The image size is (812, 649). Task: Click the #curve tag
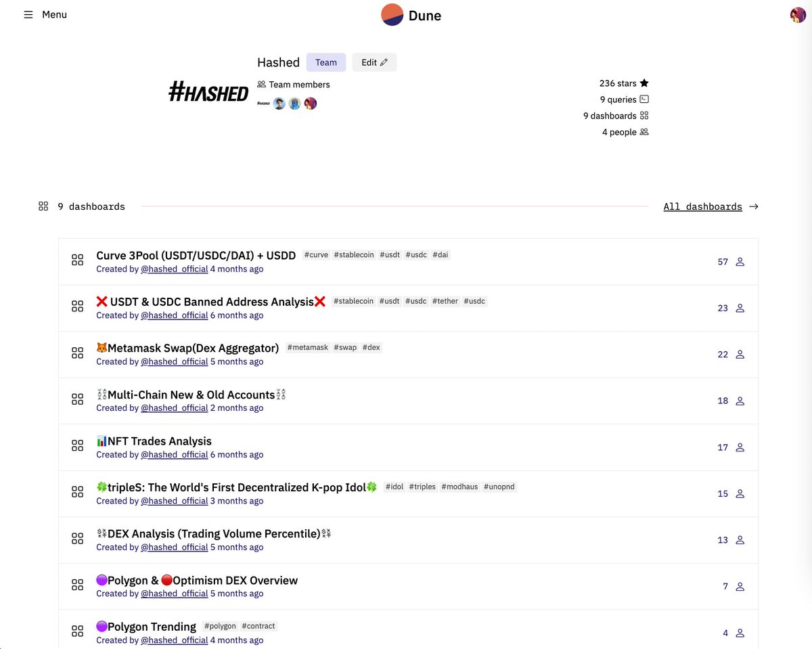316,255
